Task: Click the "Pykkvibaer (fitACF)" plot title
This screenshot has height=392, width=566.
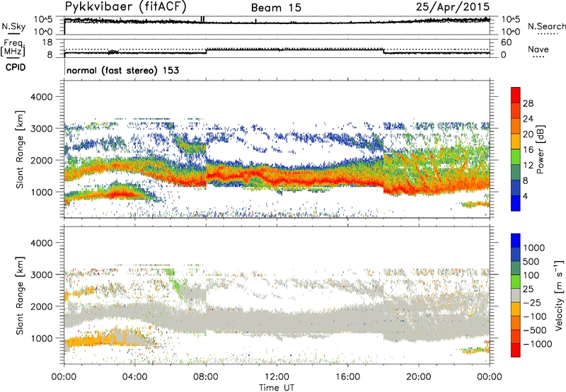Action: tap(125, 7)
